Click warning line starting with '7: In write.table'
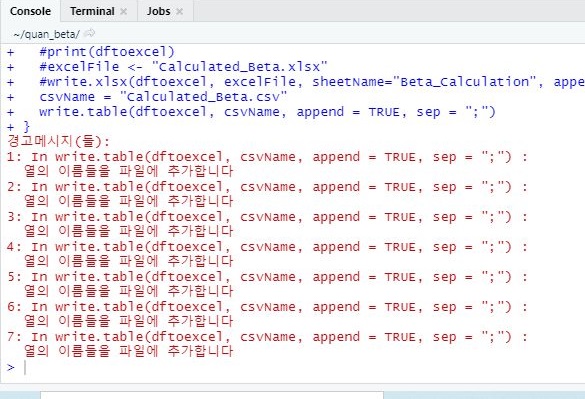The width and height of the screenshot is (585, 399). (x=267, y=337)
